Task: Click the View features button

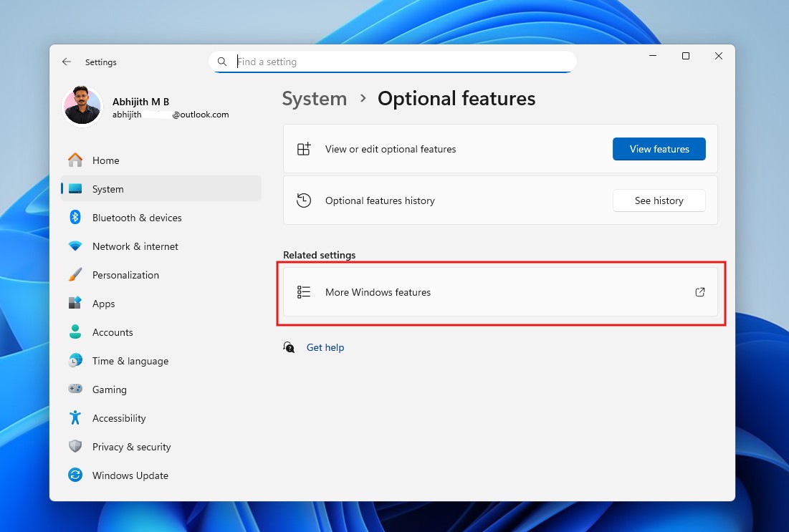Action: [659, 149]
